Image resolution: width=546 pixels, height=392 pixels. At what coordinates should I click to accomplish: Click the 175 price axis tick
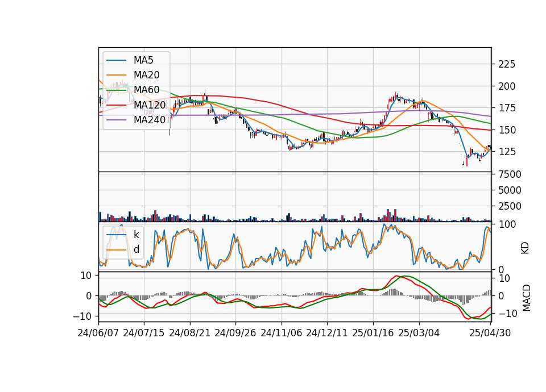click(507, 108)
